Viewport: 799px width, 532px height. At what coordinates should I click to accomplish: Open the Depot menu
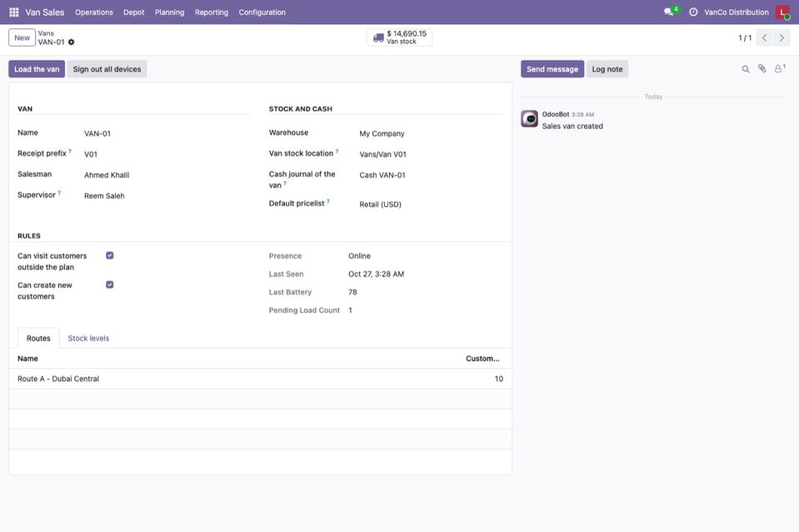click(134, 12)
